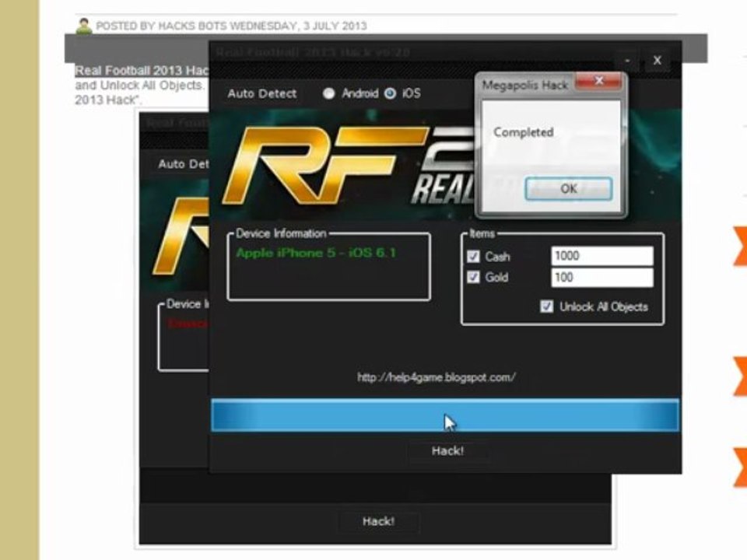Click the post author avatar icon

(84, 26)
